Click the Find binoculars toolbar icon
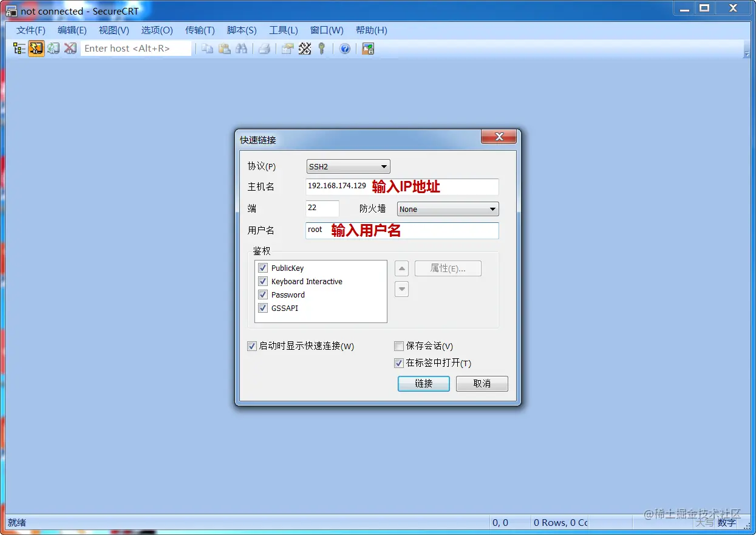 (242, 49)
